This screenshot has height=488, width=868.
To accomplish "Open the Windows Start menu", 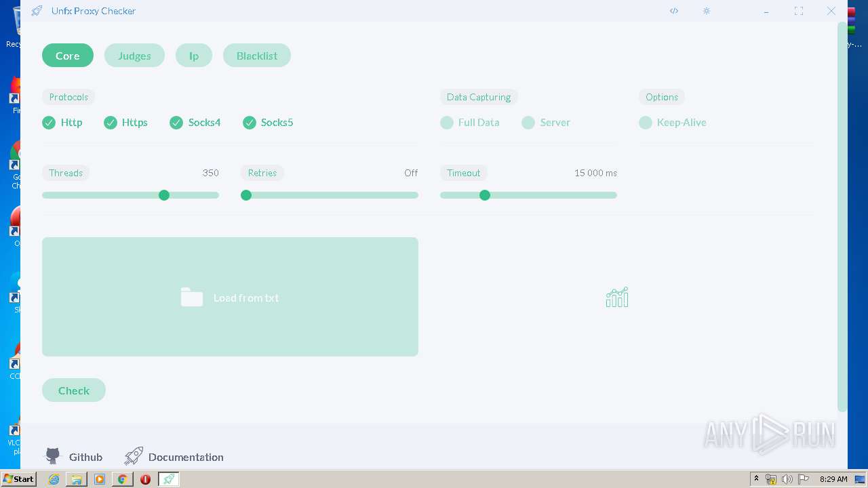I will (x=18, y=479).
